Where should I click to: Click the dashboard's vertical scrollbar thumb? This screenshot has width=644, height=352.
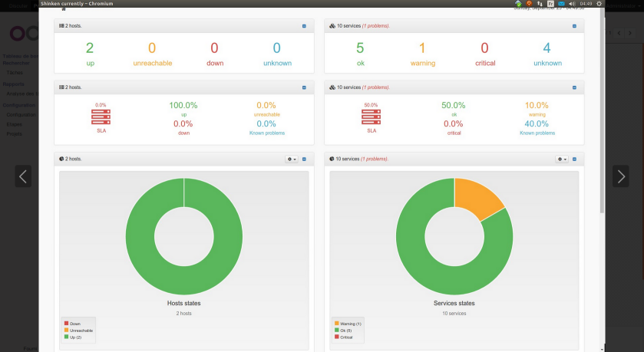(602, 110)
